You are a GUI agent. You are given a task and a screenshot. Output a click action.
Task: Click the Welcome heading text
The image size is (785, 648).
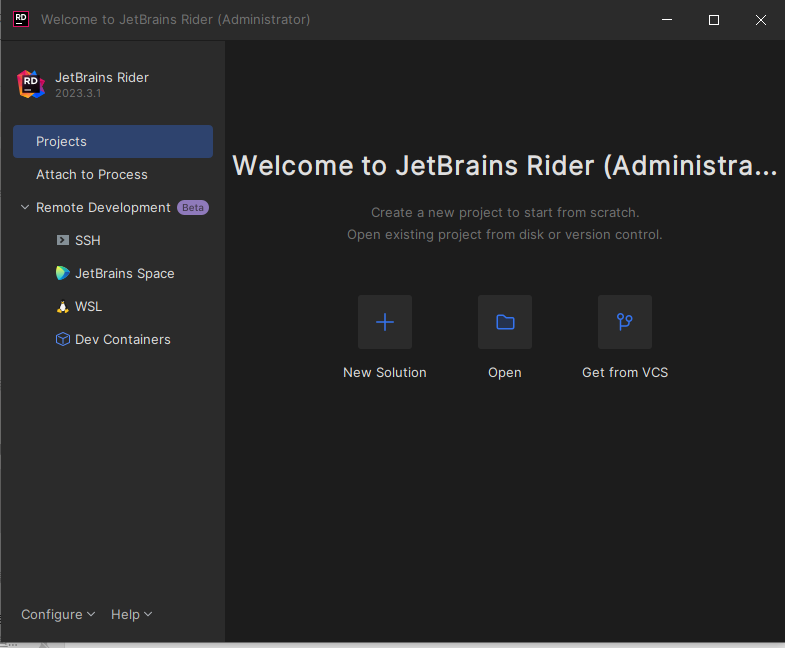pos(505,165)
